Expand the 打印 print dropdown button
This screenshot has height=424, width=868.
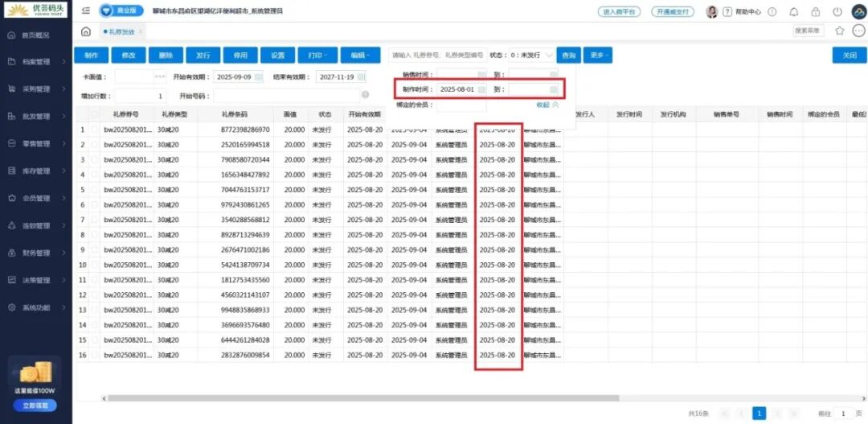[x=317, y=56]
